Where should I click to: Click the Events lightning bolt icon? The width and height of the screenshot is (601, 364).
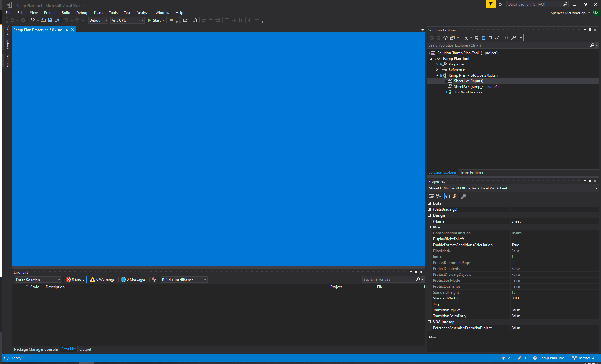[454, 196]
